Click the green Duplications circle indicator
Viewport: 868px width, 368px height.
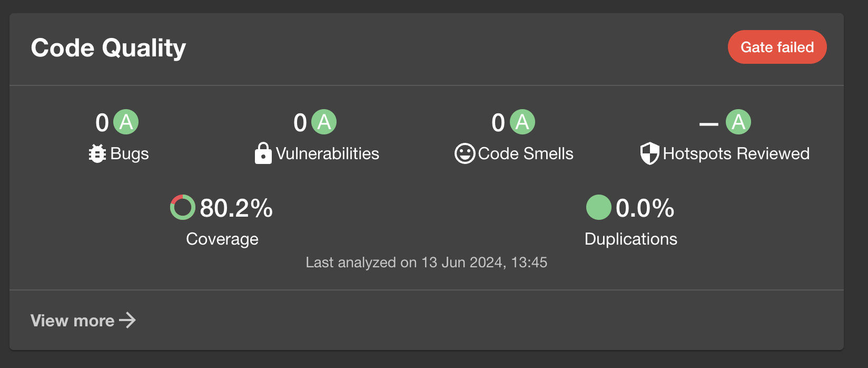(598, 207)
